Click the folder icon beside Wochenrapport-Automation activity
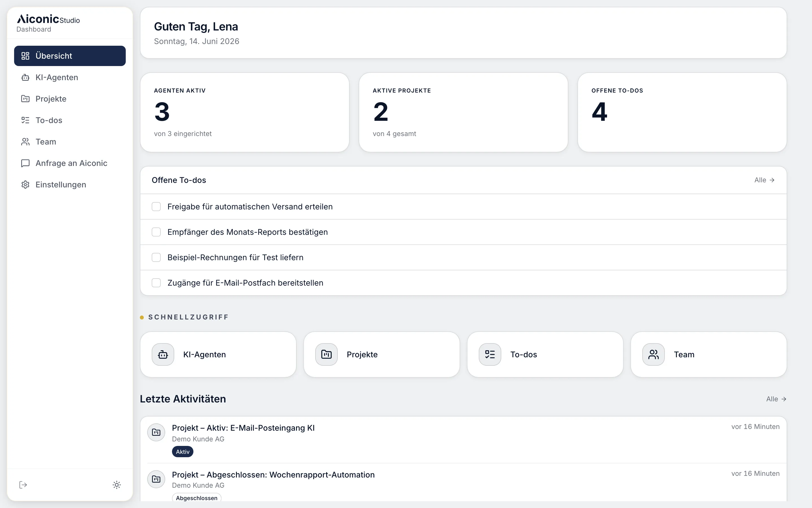The image size is (812, 508). coord(156,479)
